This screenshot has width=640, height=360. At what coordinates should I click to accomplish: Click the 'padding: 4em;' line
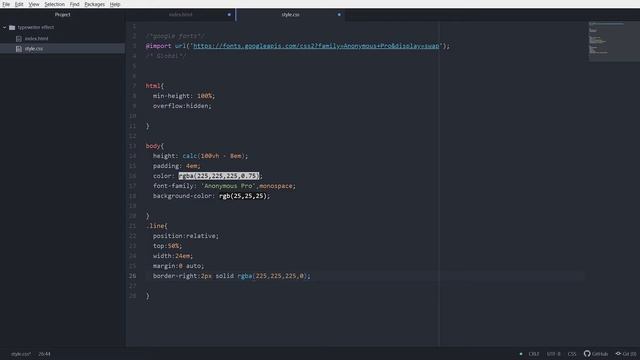pos(176,166)
